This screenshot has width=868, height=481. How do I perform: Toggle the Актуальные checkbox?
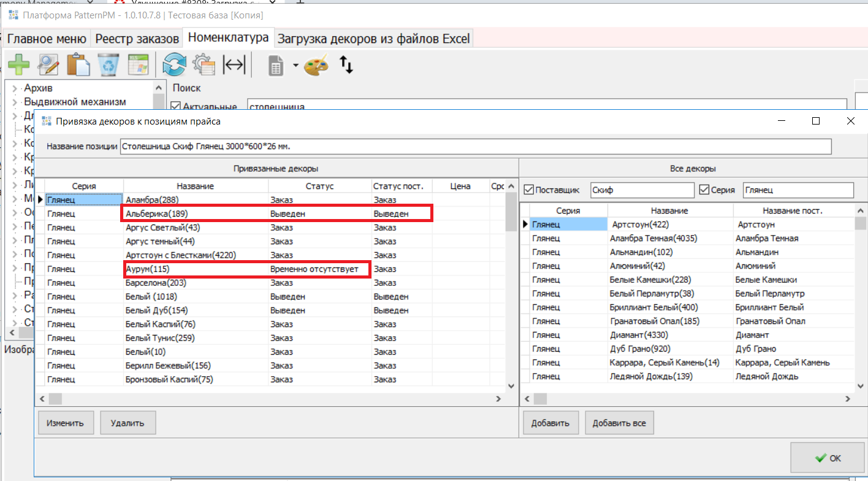(176, 107)
